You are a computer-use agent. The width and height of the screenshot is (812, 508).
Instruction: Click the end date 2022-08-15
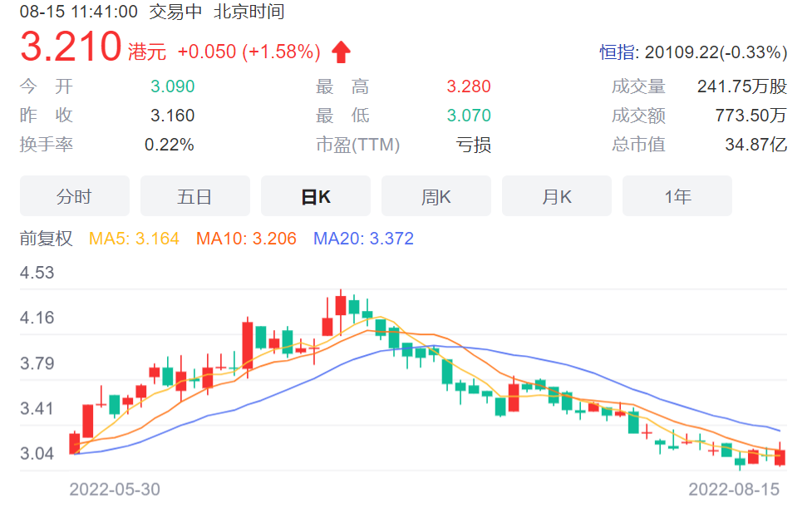pos(734,489)
